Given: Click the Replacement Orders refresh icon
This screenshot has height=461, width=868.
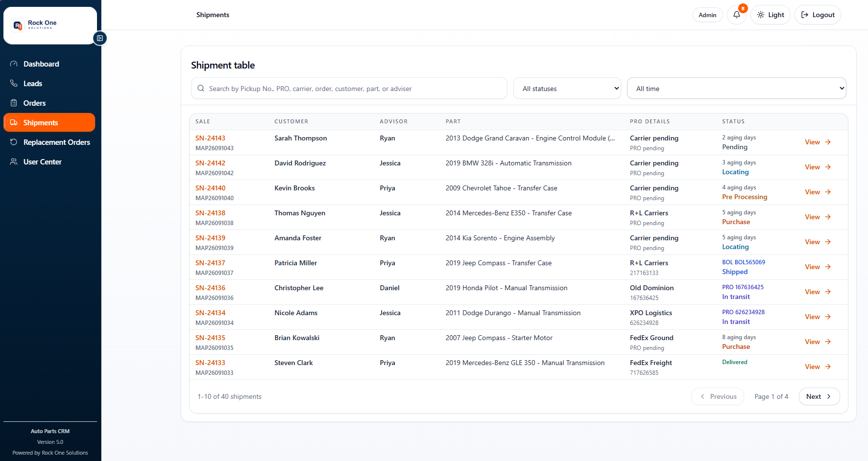Looking at the screenshot, I should tap(14, 142).
